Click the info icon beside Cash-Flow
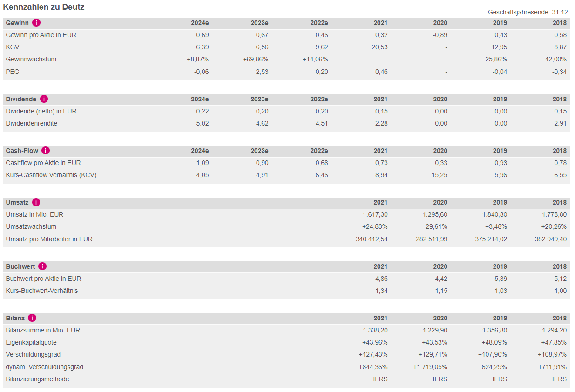The height and width of the screenshot is (392, 575). [46, 151]
